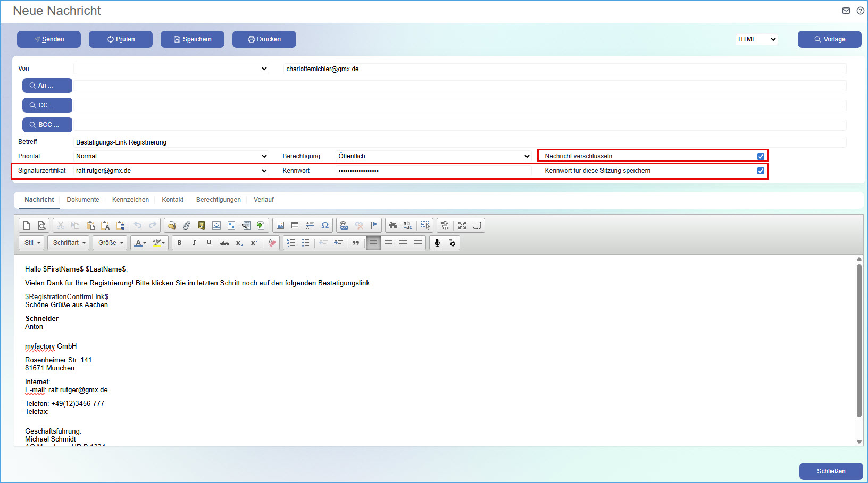Viewport: 868px width, 483px height.
Task: Click the open folder icon in toolbar
Action: (x=171, y=225)
